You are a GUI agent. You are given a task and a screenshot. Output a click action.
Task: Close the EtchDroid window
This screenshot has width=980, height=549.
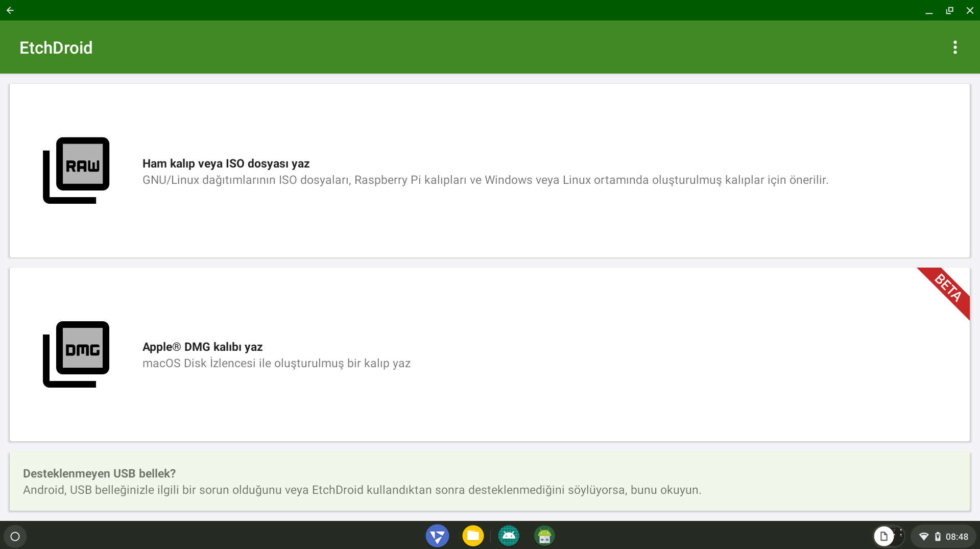970,10
